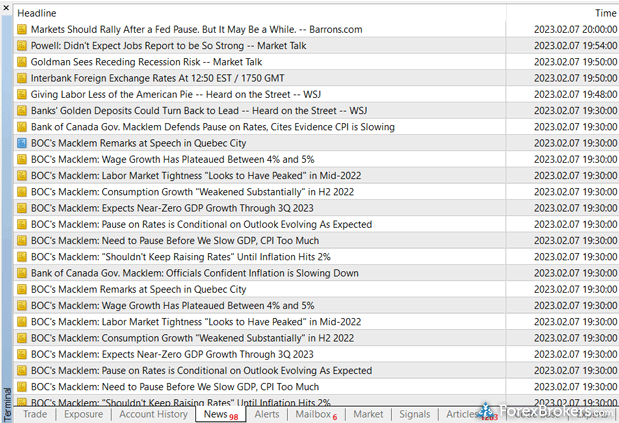Select 'Bank of Canada Gov. Macklem Defends Pause' headline
The width and height of the screenshot is (619, 423).
[x=213, y=127]
